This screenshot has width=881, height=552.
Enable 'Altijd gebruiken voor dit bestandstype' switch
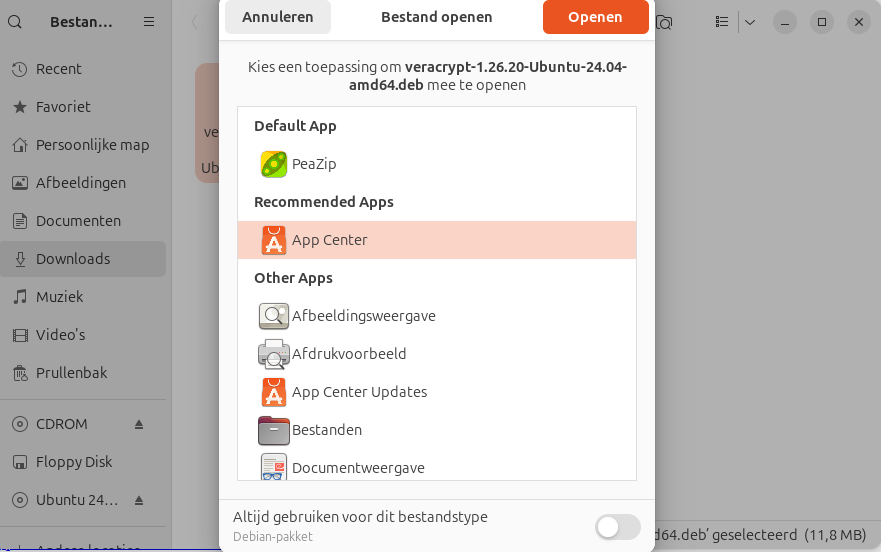617,527
